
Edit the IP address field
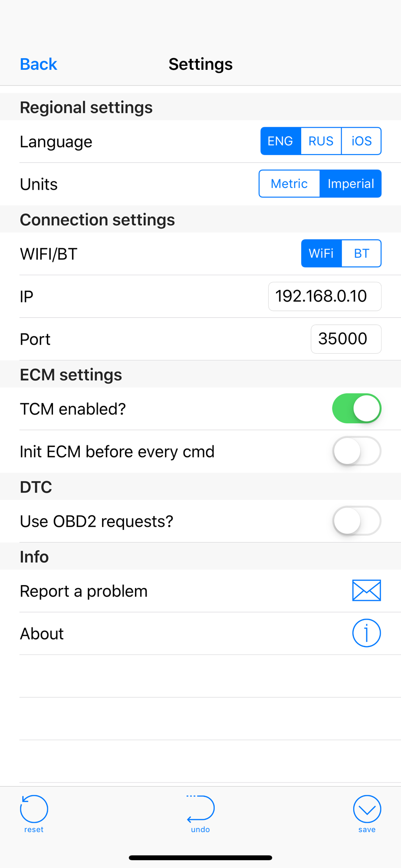pyautogui.click(x=325, y=296)
